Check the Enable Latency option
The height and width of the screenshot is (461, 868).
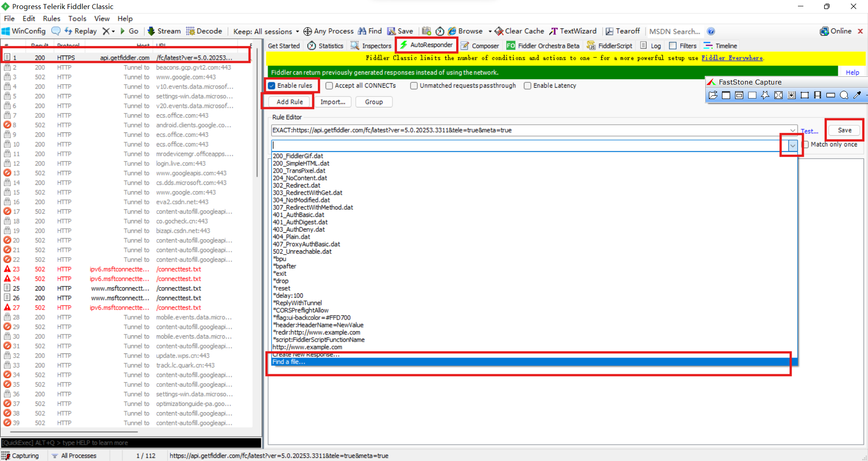point(527,85)
